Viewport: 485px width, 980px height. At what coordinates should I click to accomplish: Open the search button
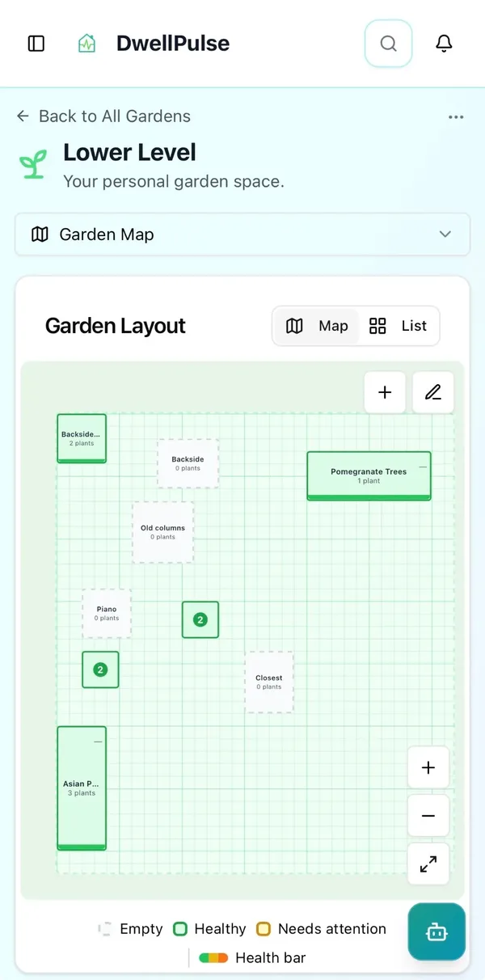(x=389, y=44)
